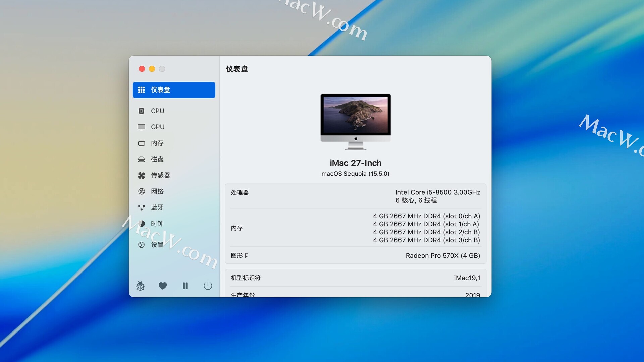Select 传感器 sensors in the sidebar
644x362 pixels.
click(x=174, y=175)
